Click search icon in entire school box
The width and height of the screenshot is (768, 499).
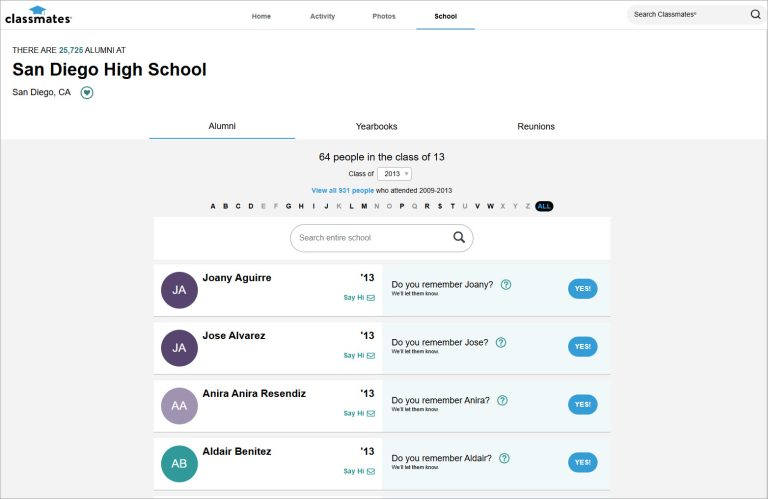click(x=458, y=238)
